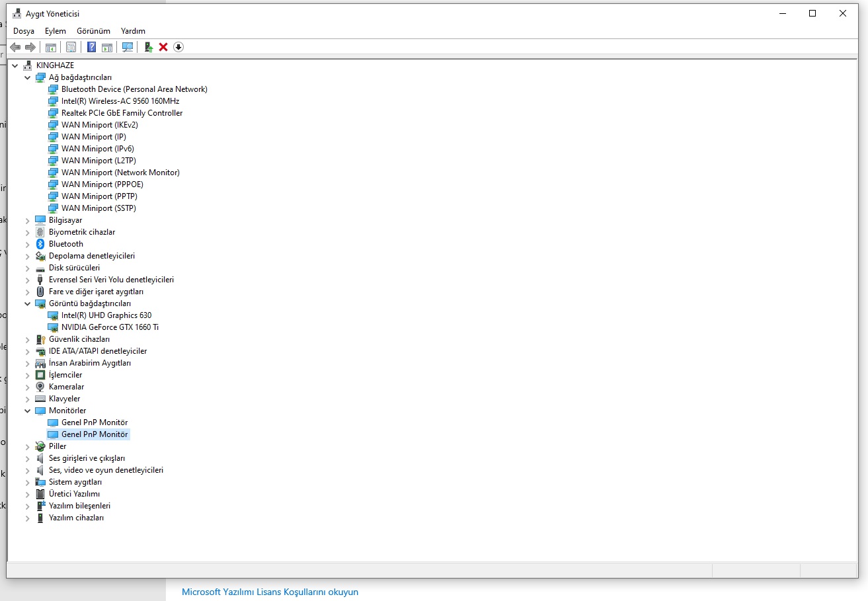The width and height of the screenshot is (868, 601).
Task: Select WAN Miniport (IP) entry
Action: pyautogui.click(x=93, y=137)
